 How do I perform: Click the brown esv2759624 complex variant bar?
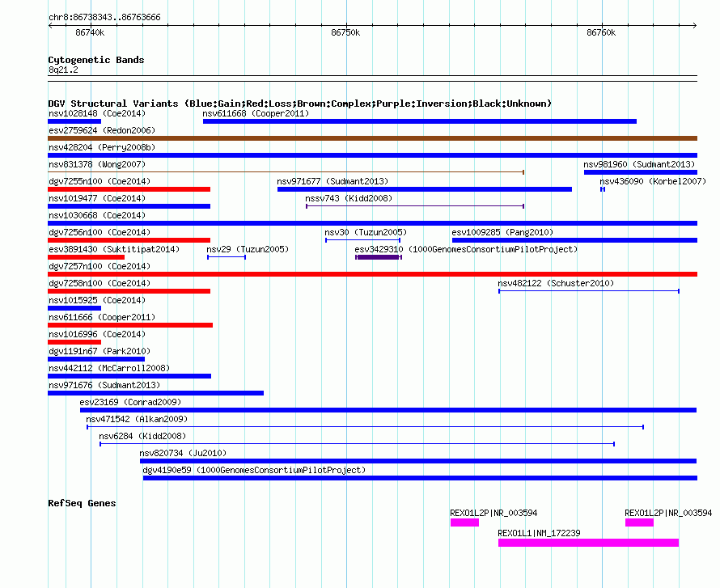pos(372,138)
